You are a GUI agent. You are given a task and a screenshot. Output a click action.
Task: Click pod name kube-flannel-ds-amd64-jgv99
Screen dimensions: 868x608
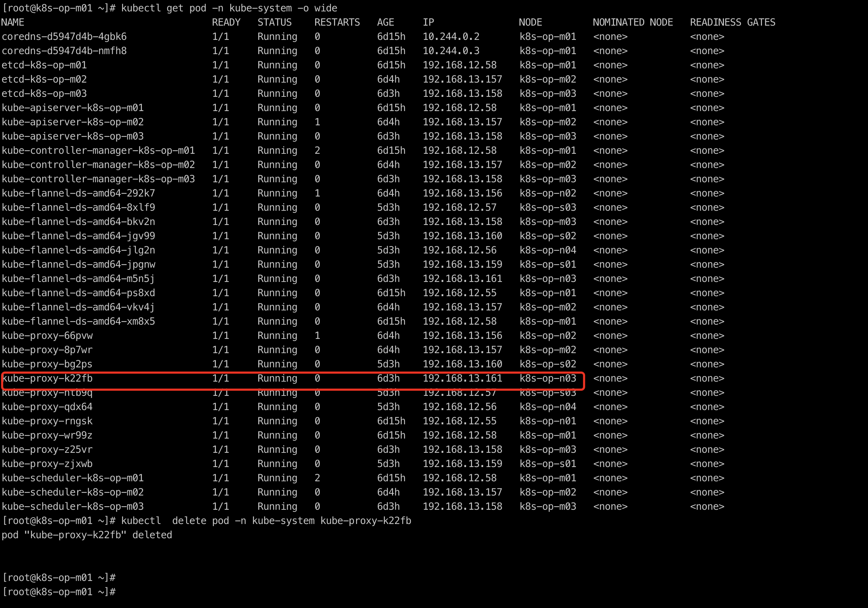(x=78, y=236)
